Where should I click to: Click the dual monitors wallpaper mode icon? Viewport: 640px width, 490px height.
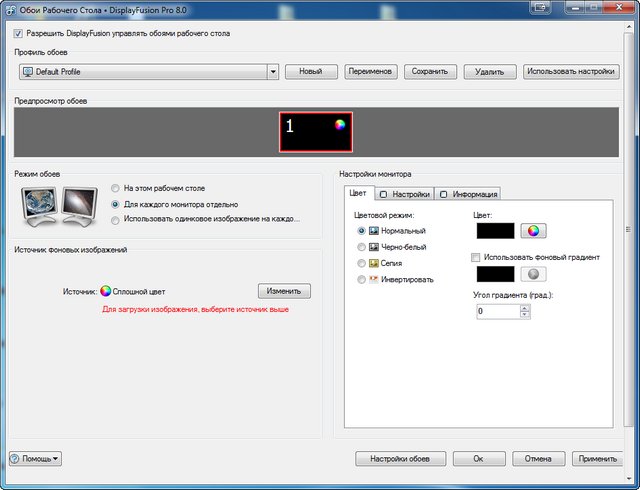click(x=60, y=204)
